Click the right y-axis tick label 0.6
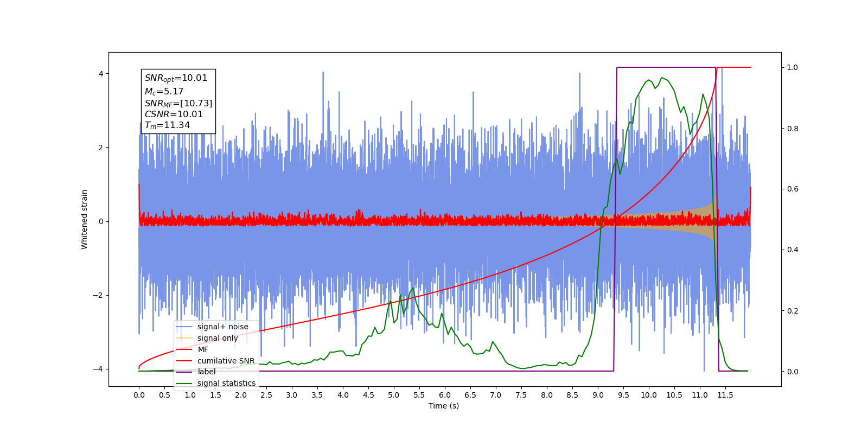868x434 pixels. pos(793,189)
